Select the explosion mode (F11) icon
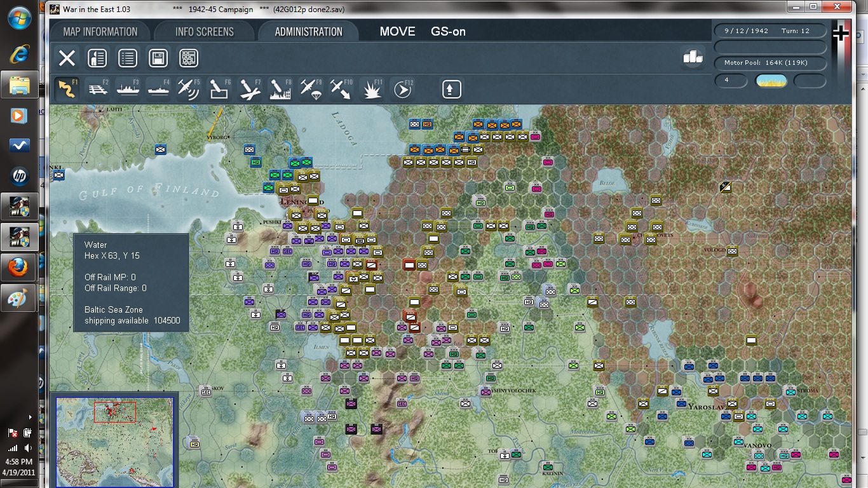Screen dimensions: 868x488 tap(372, 89)
